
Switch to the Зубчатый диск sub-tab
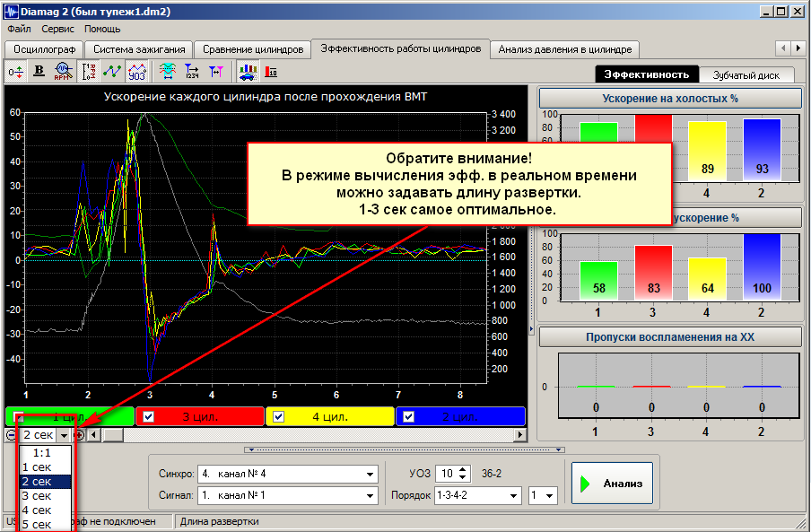click(x=746, y=75)
